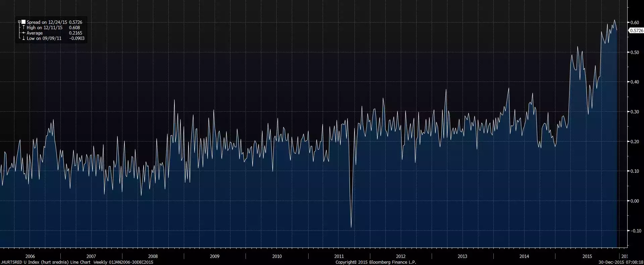The width and height of the screenshot is (644, 265).
Task: Click the 0.30 y-axis label
Action: tap(635, 112)
